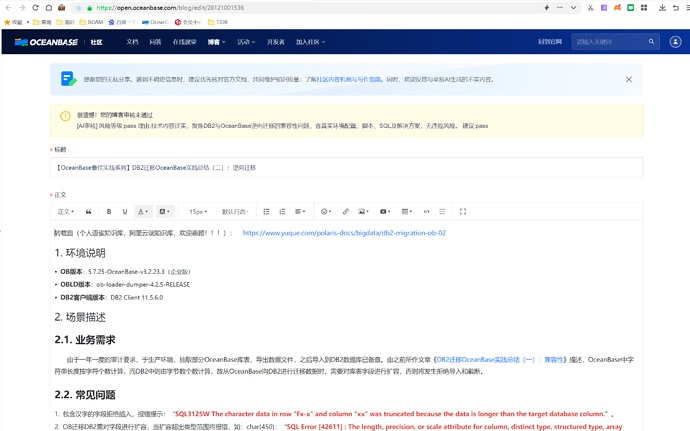Click the '2.2. 常见问题' heading text
Screen dimensions: 690x431
(85, 395)
